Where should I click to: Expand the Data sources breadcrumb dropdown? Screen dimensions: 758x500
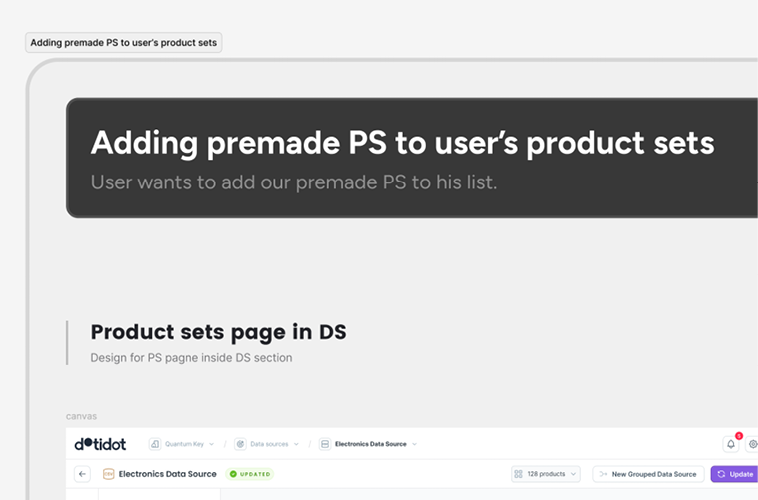295,444
